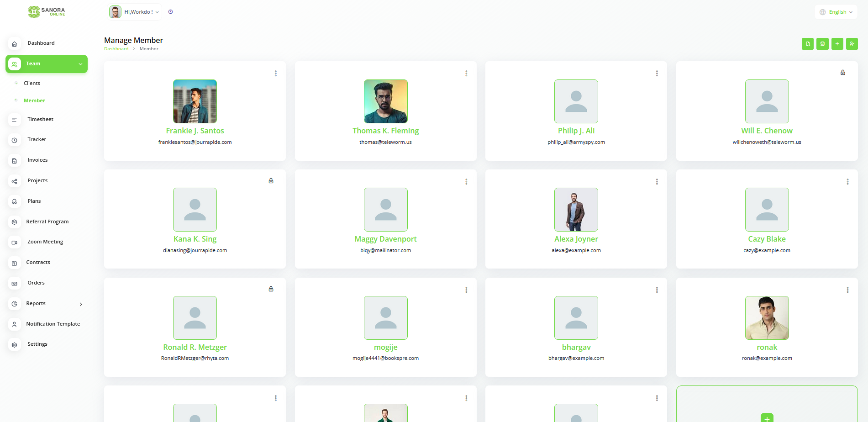Viewport: 868px width, 422px height.
Task: Open the three-dot menu on Frankie J. Santos's card
Action: (275, 74)
